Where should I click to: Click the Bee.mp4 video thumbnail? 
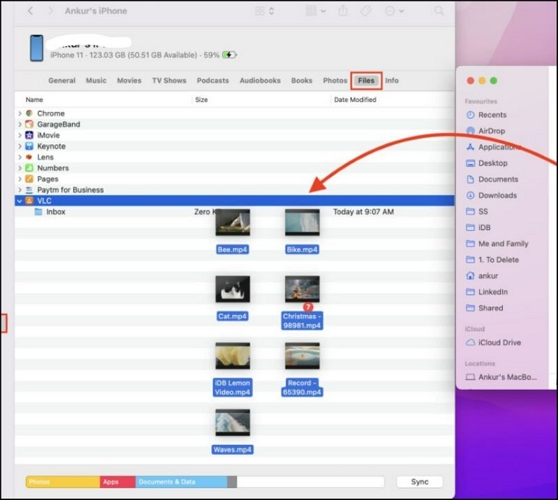pyautogui.click(x=233, y=222)
